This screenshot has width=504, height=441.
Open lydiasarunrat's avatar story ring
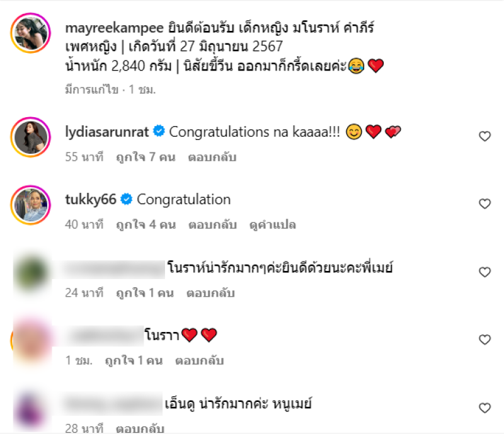(x=31, y=137)
